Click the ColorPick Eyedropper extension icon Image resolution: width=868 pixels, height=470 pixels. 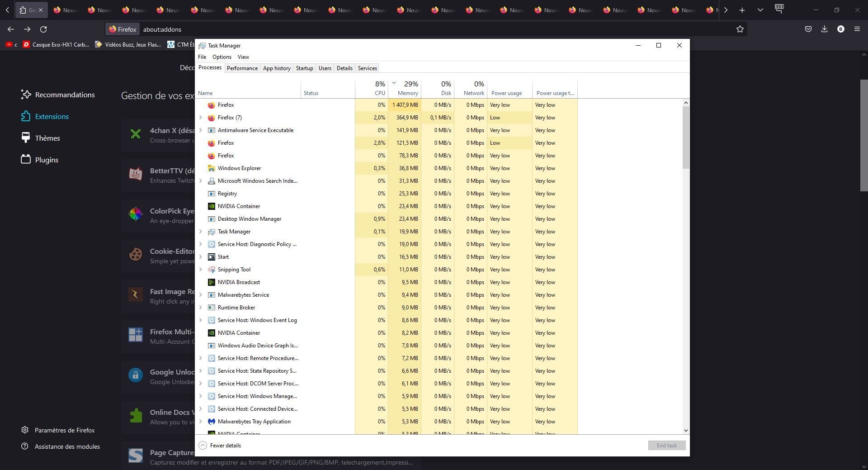pos(136,214)
